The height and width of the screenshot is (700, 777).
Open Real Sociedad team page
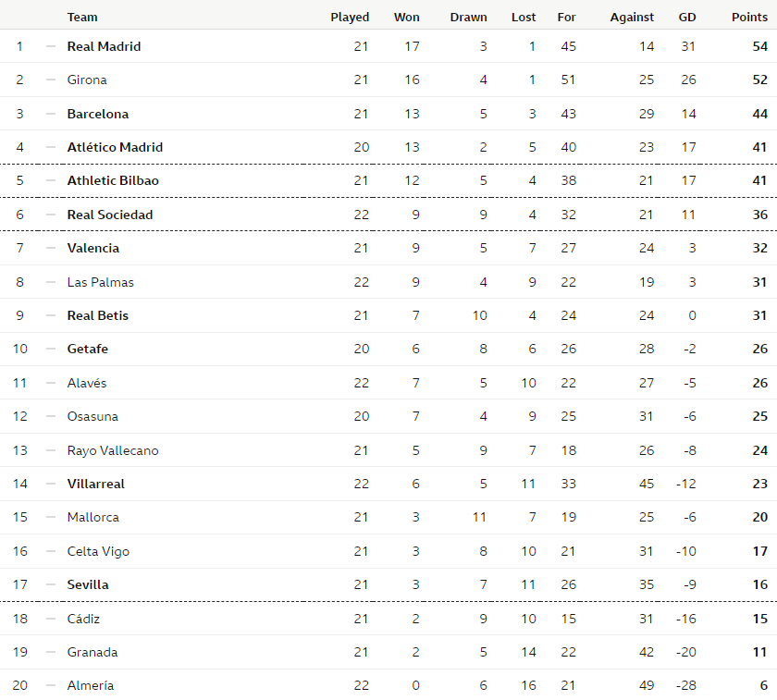110,215
